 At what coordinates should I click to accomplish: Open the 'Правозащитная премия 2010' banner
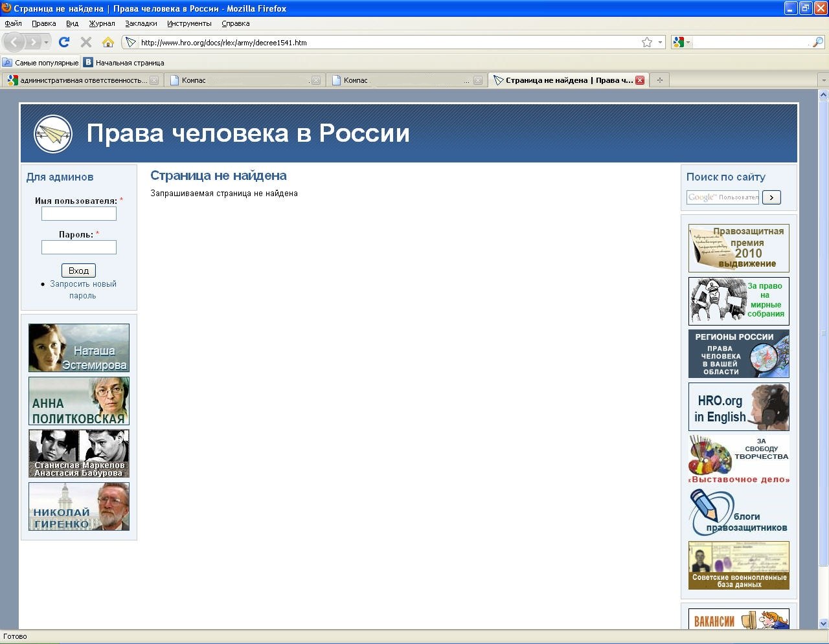pos(739,248)
